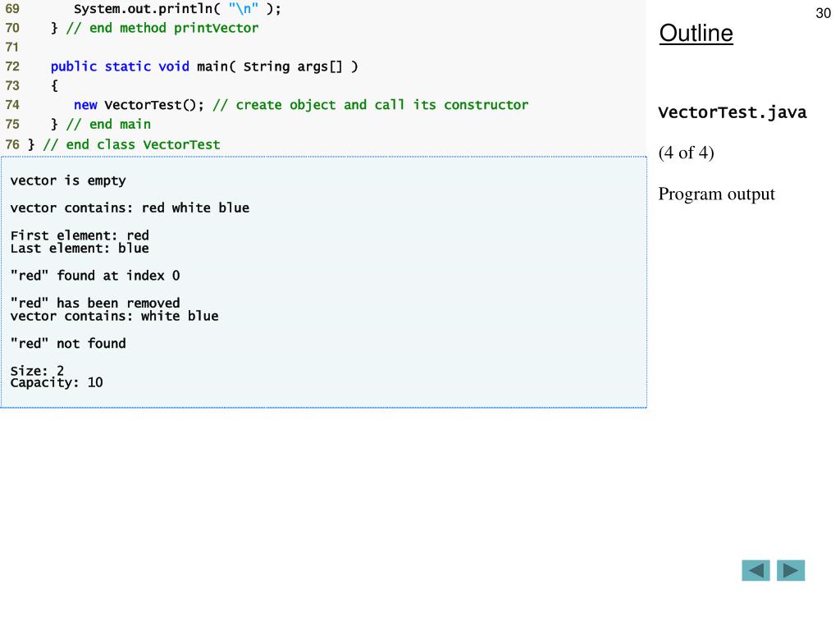Click line number 71 in the gutter

tap(12, 47)
